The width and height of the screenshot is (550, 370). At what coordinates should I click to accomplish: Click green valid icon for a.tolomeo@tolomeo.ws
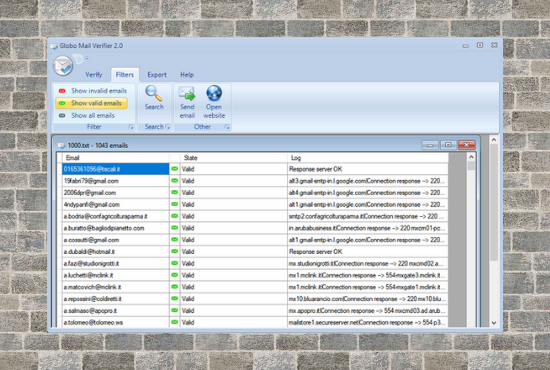point(174,322)
